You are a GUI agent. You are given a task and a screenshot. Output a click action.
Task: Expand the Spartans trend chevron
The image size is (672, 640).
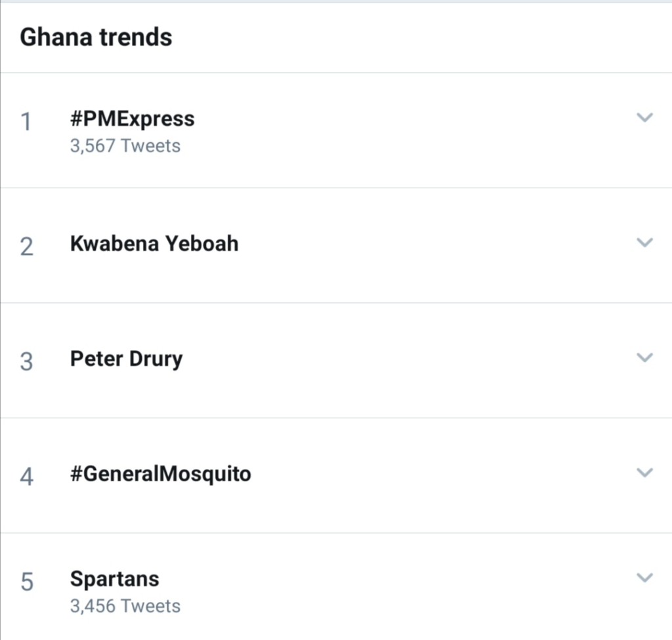[645, 578]
